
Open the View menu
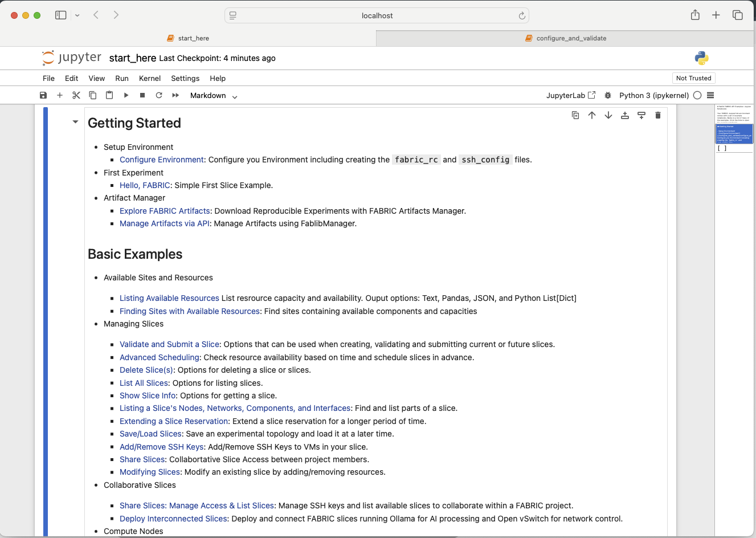pos(97,78)
